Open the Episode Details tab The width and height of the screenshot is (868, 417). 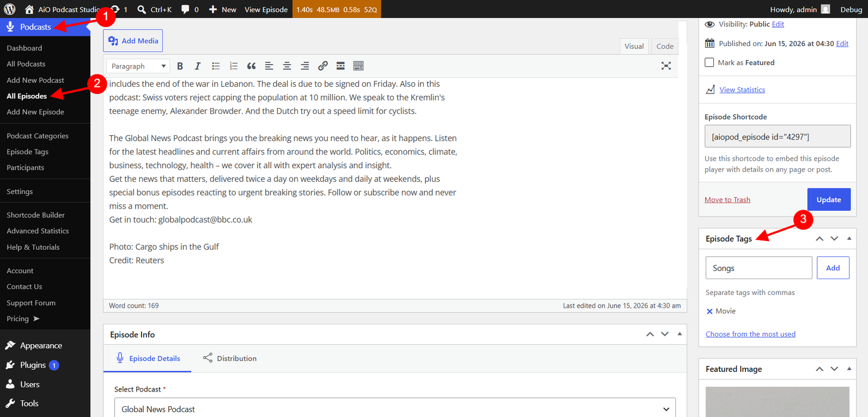[148, 358]
